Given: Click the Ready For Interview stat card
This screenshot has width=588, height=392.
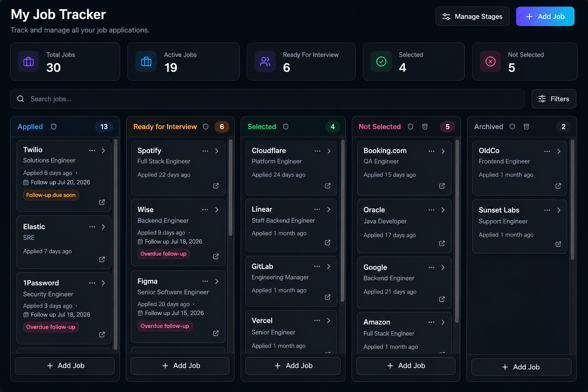Looking at the screenshot, I should (x=301, y=62).
